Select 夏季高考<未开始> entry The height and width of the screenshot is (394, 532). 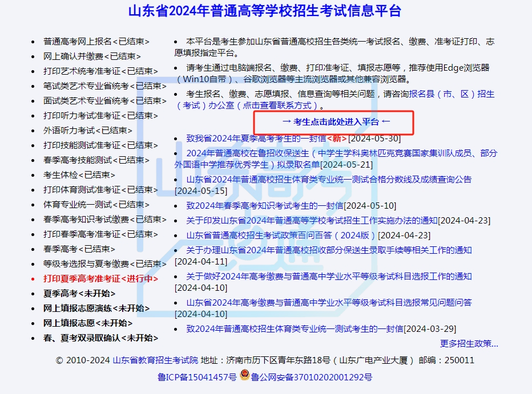(79, 294)
